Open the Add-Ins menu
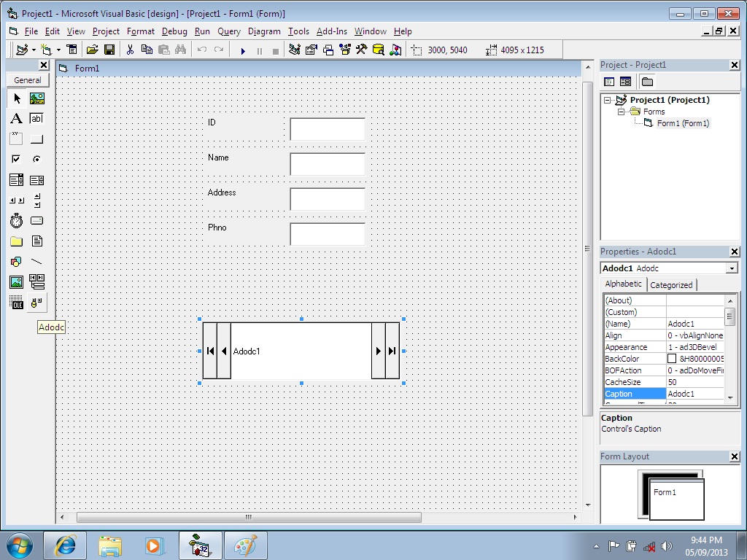The height and width of the screenshot is (560, 747). 332,31
